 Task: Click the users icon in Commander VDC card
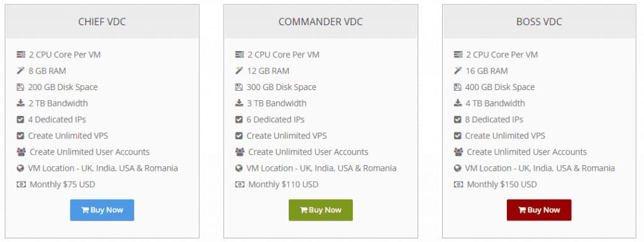pyautogui.click(x=240, y=152)
